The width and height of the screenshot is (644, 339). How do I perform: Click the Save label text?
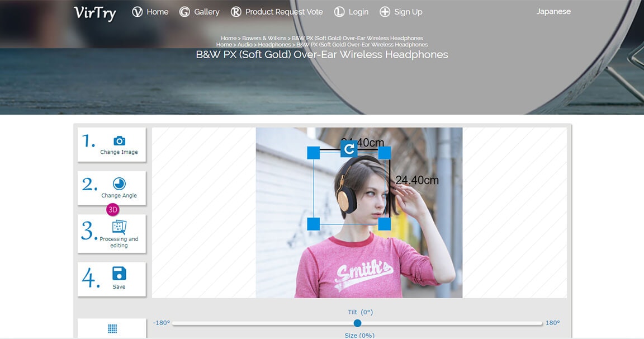pos(119,287)
